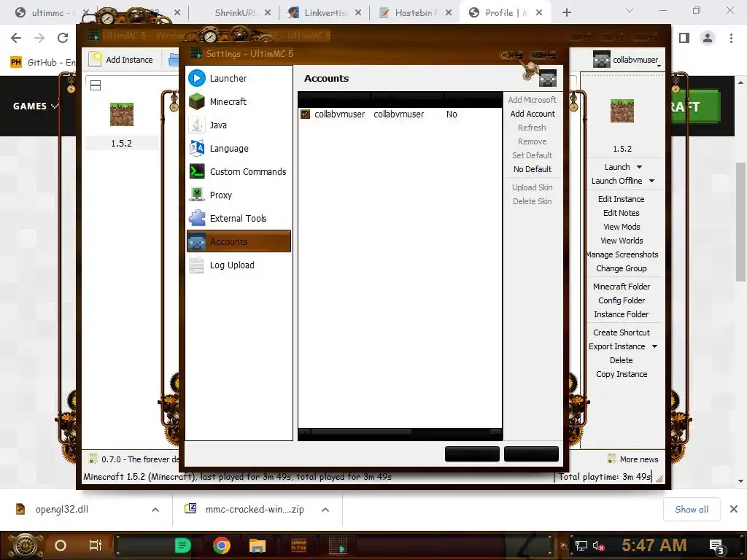Image resolution: width=747 pixels, height=560 pixels.
Task: Open a new browser tab
Action: (566, 13)
